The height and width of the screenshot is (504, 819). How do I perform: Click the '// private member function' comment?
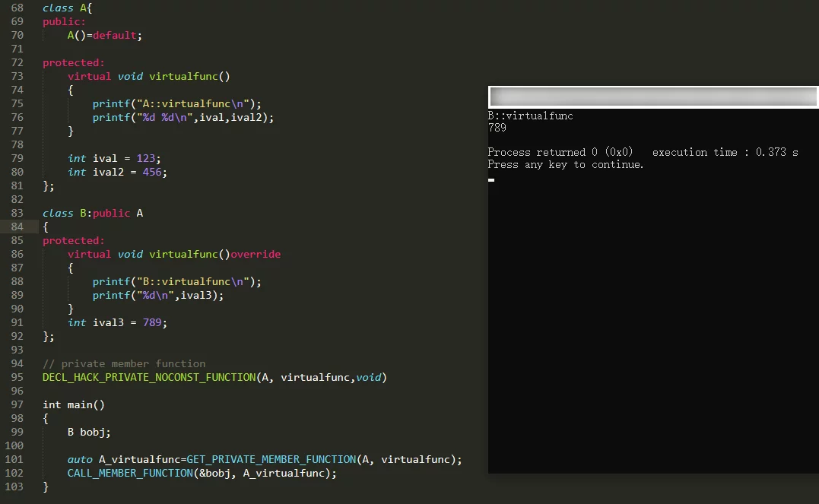pos(124,363)
